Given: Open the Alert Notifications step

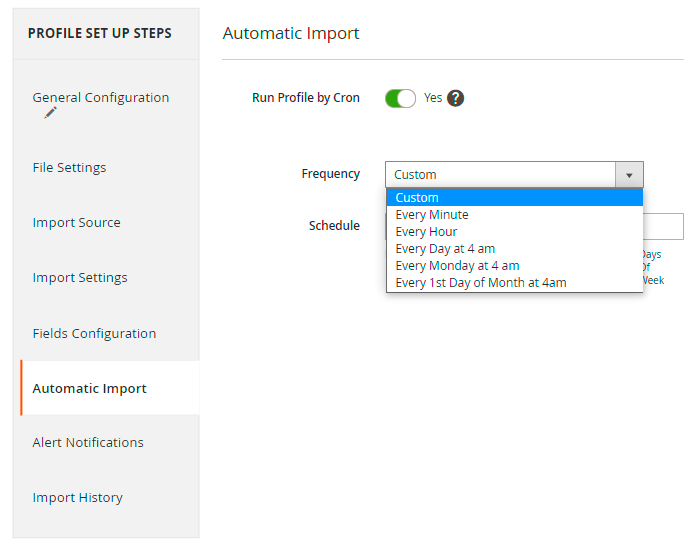Looking at the screenshot, I should pos(88,443).
